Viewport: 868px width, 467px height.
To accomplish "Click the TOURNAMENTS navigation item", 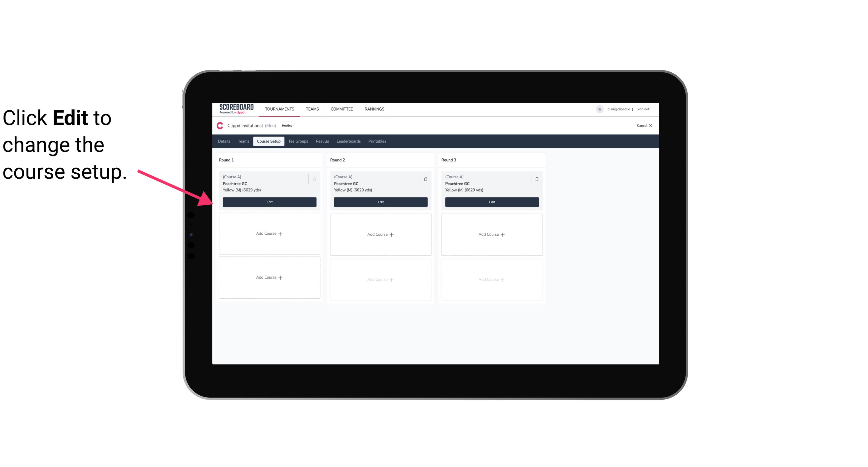I will (280, 109).
